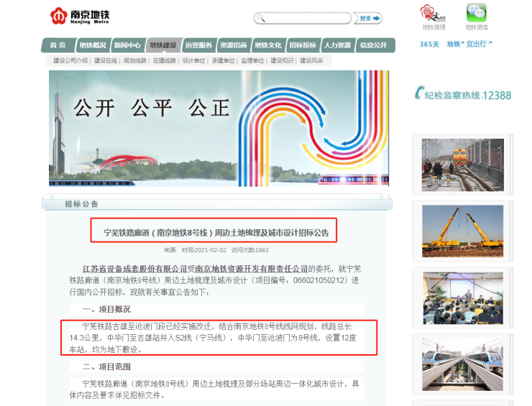Click the magnifier icon in search box

(262, 19)
